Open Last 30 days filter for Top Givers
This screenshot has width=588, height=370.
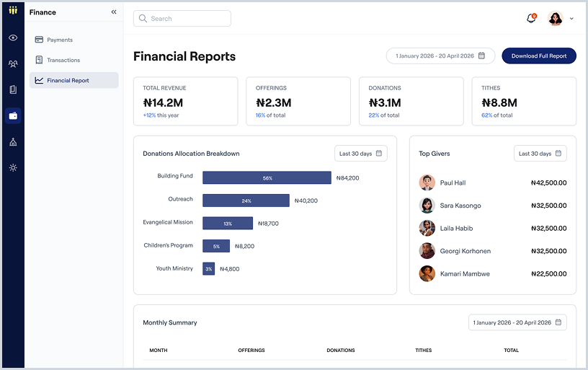[x=540, y=154]
